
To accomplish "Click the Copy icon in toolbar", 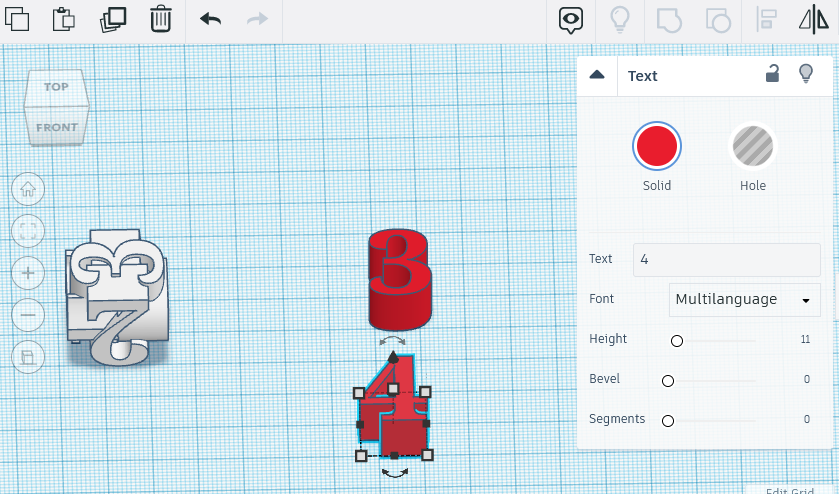I will [x=17, y=19].
